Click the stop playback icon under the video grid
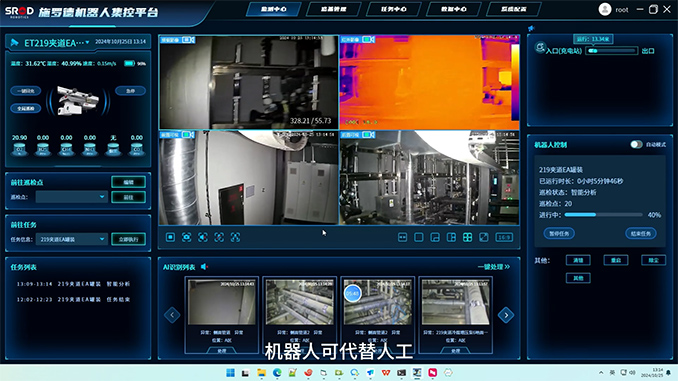Image resolution: width=678 pixels, height=381 pixels. 170,237
